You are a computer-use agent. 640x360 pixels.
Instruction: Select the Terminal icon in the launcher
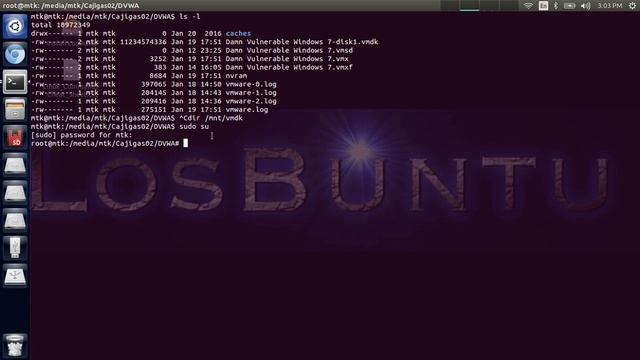point(15,82)
